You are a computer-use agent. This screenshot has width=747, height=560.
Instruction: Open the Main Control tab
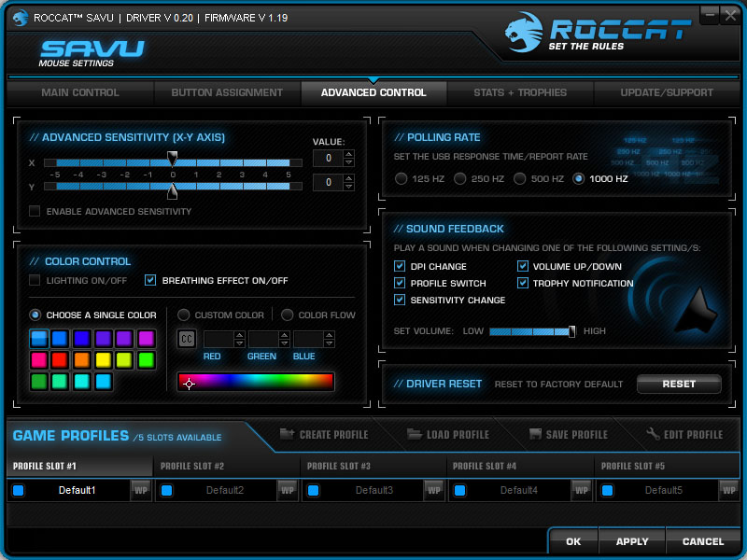[80, 92]
